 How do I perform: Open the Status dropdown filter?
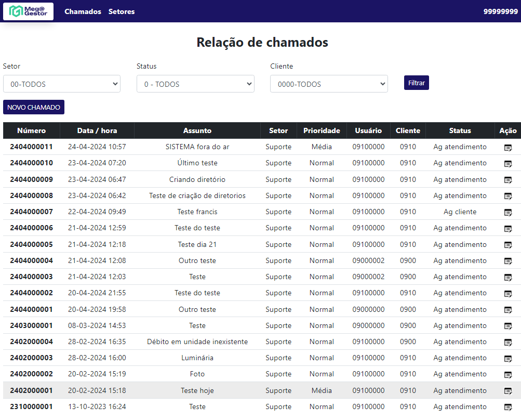[x=195, y=84]
